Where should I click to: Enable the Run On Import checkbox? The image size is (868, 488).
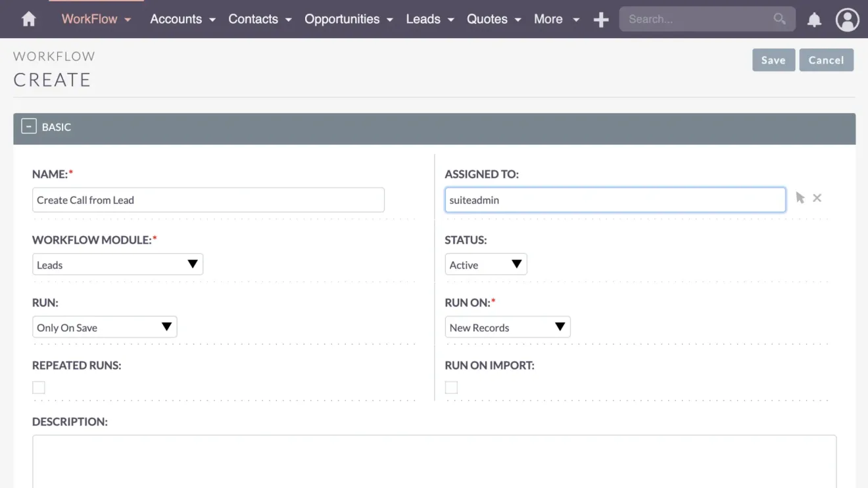[x=451, y=387]
